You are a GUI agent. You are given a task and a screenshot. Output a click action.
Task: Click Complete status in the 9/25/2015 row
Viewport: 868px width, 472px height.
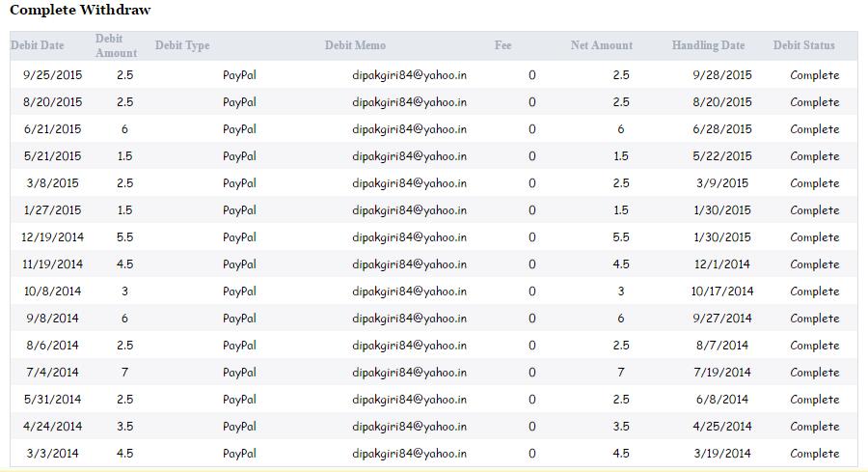pyautogui.click(x=815, y=74)
